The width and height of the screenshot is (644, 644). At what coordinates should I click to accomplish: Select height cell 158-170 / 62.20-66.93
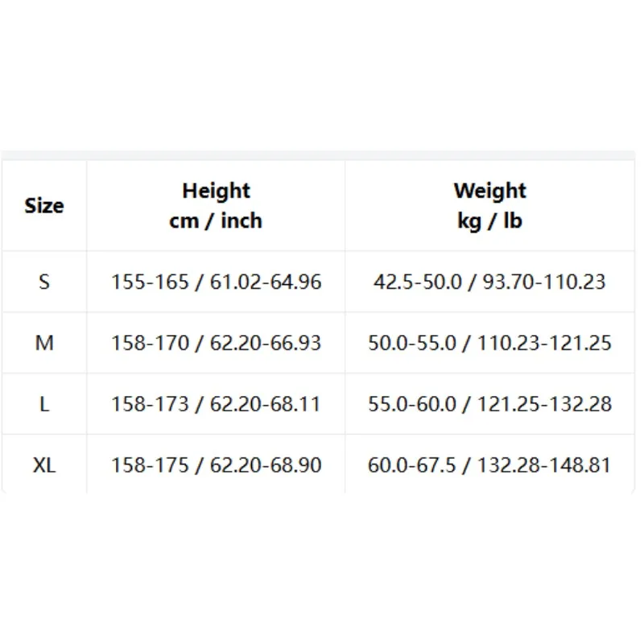(x=216, y=343)
